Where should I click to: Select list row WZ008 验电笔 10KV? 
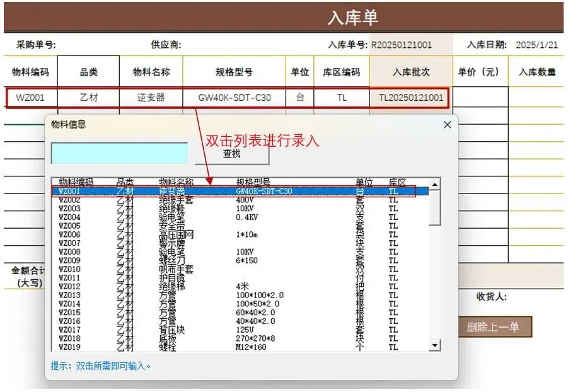pos(240,252)
